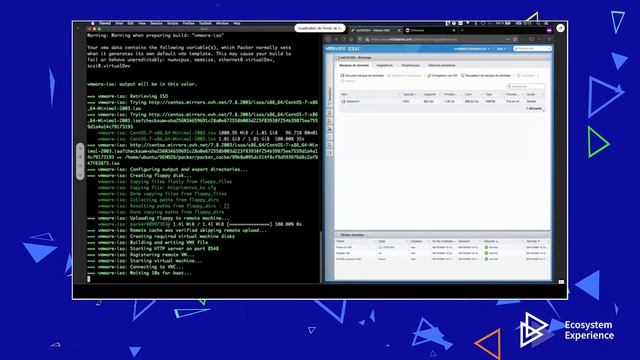Image resolution: width=640 pixels, height=360 pixels.
Task: Open the Toolbelt menu in the menu bar
Action: (205, 23)
